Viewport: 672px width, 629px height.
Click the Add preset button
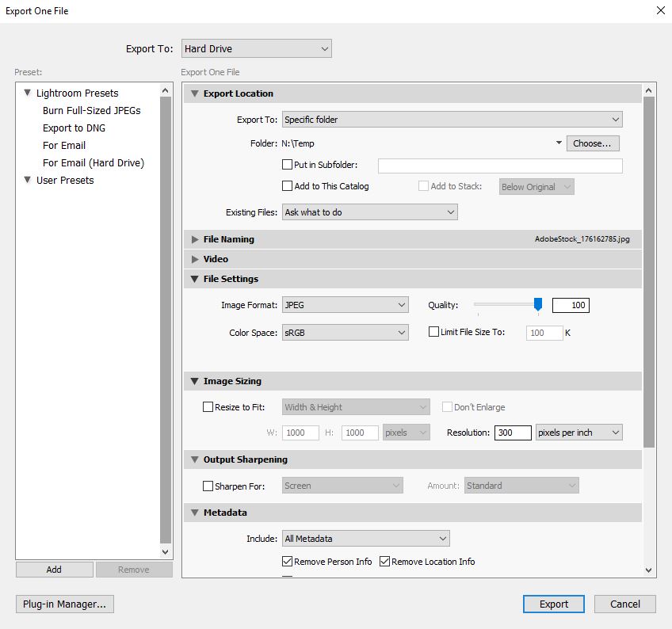[55, 570]
